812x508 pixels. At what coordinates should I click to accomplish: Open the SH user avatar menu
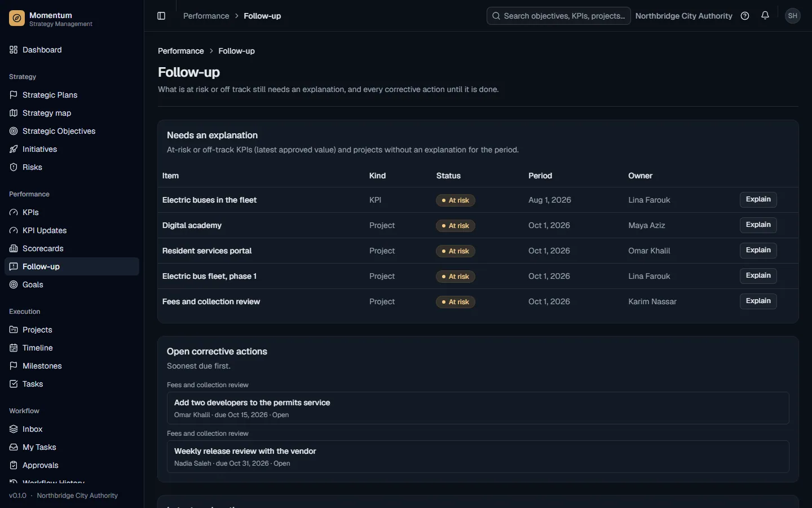point(793,16)
